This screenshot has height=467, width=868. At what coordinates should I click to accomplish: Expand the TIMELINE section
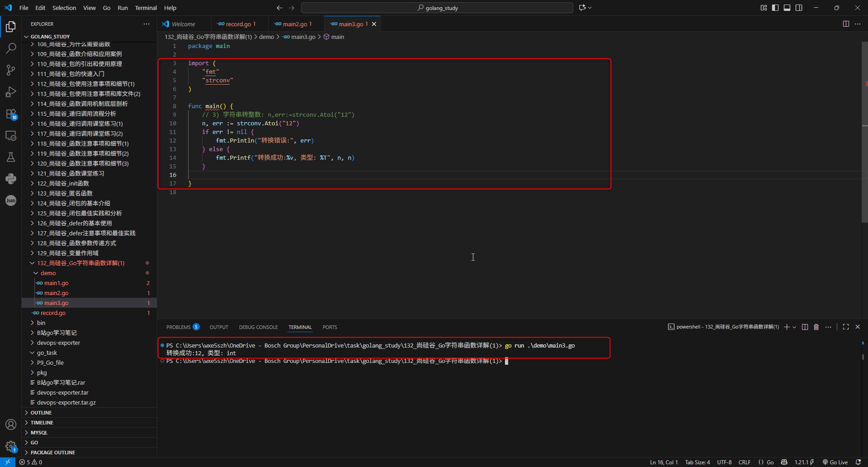point(90,423)
